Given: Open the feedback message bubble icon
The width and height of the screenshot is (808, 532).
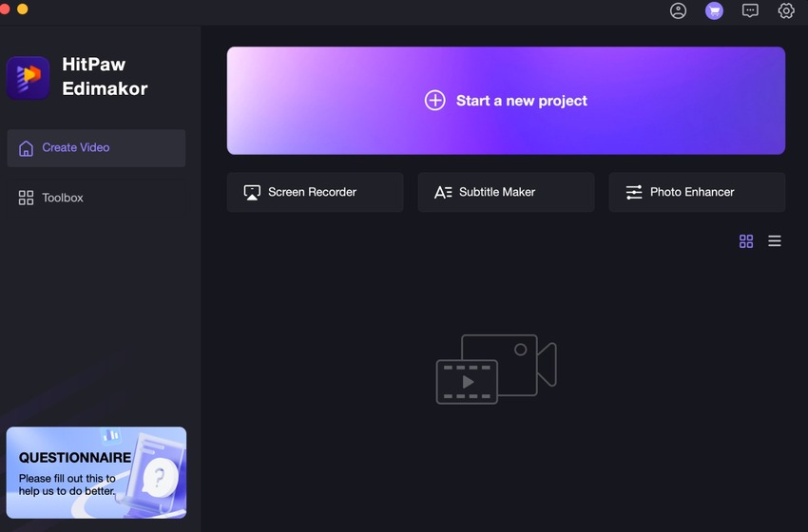Looking at the screenshot, I should [x=750, y=10].
